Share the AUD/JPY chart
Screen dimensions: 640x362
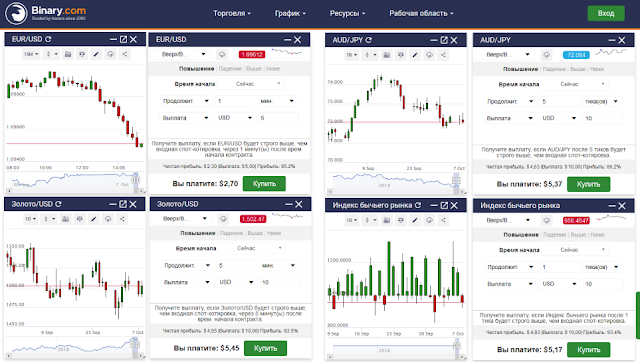(443, 55)
